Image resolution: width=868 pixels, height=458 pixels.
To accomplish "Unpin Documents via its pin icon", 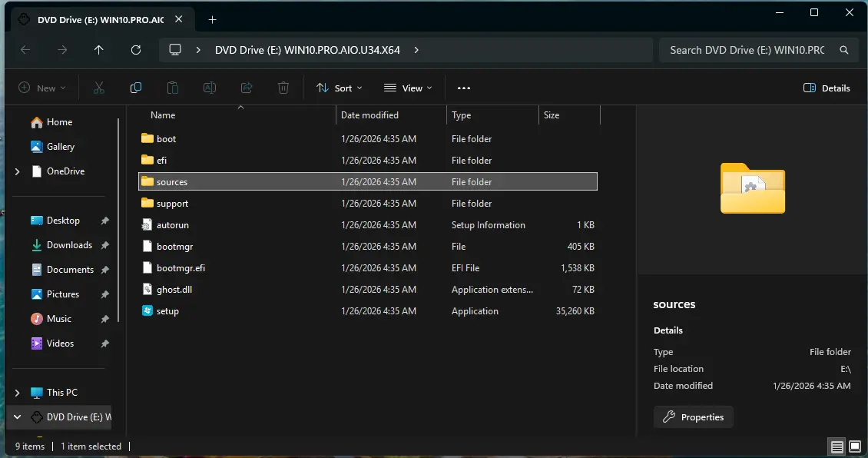I will [104, 270].
